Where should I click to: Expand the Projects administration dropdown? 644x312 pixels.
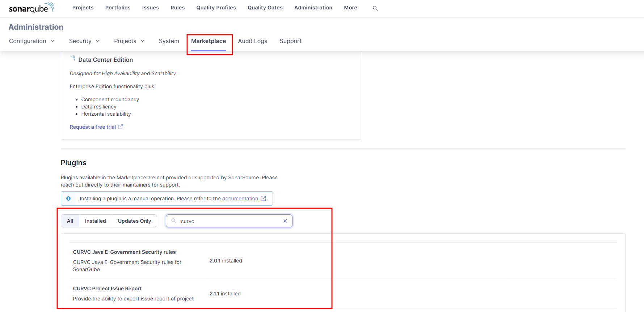[129, 41]
